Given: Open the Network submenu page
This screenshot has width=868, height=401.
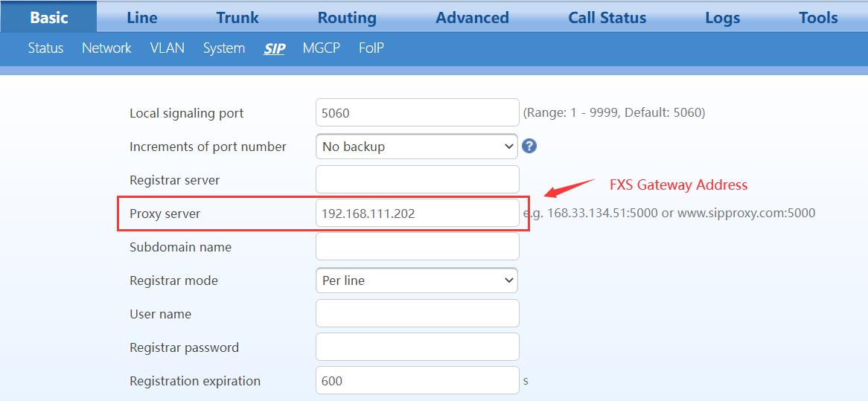Looking at the screenshot, I should 106,48.
